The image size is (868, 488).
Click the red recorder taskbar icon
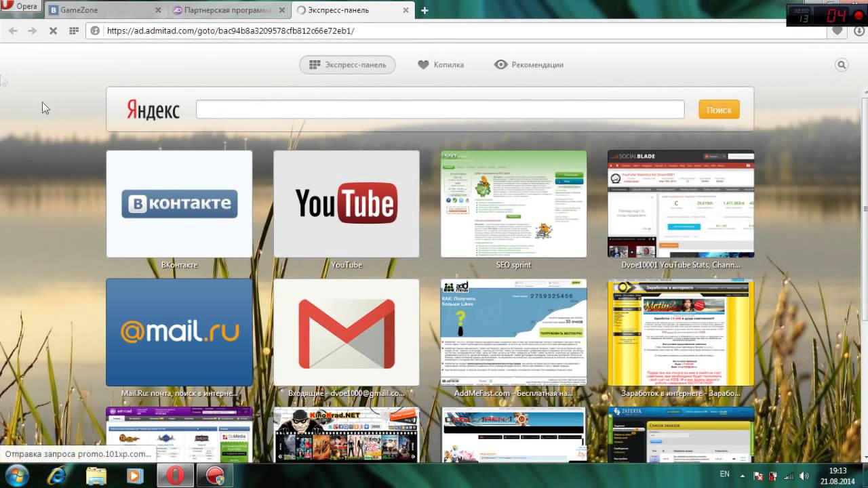tap(215, 476)
